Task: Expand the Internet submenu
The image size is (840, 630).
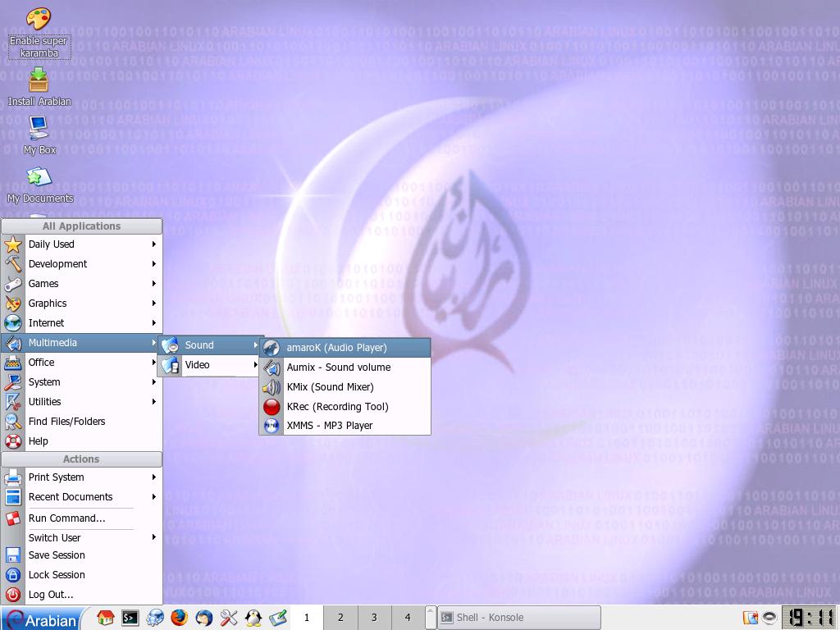Action: 81,323
